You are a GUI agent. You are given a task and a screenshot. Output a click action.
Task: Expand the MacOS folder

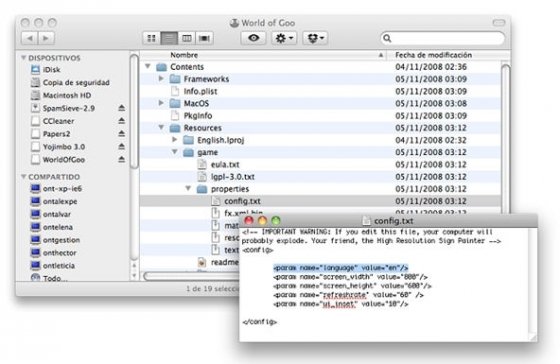pos(161,103)
